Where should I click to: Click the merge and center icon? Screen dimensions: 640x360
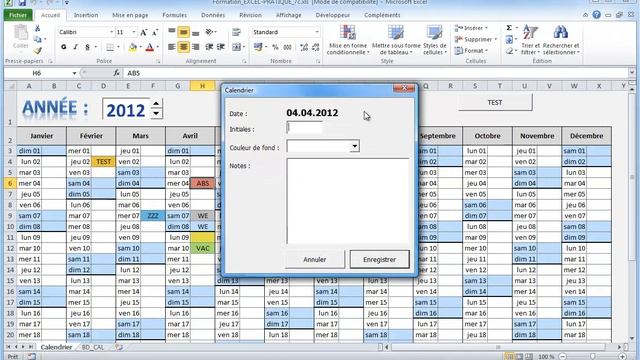pos(237,47)
